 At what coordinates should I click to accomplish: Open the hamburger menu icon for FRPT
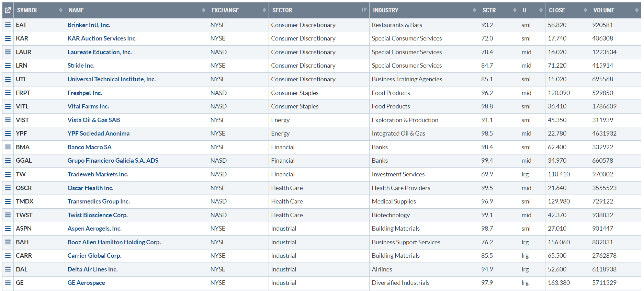tap(8, 93)
